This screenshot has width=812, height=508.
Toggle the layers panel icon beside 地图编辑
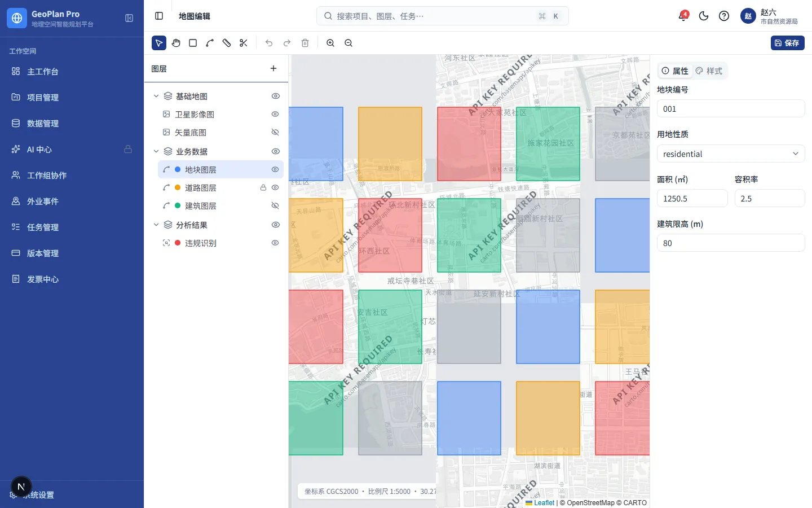(x=159, y=16)
